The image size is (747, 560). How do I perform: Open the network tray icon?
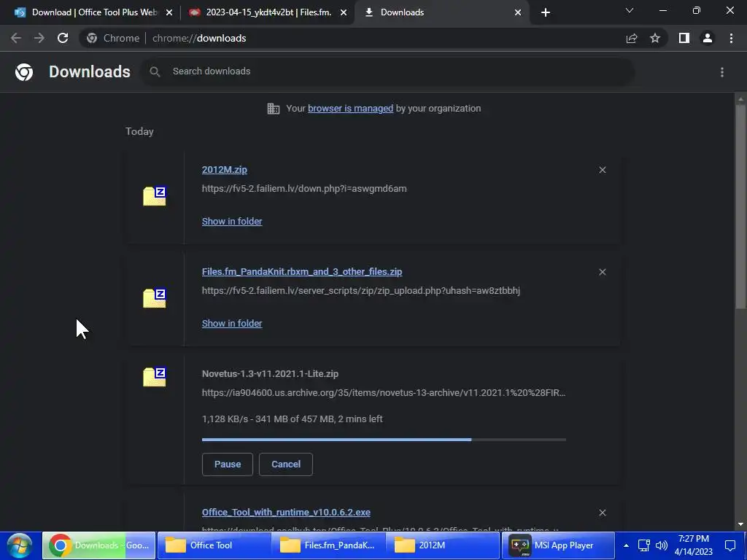(x=644, y=545)
